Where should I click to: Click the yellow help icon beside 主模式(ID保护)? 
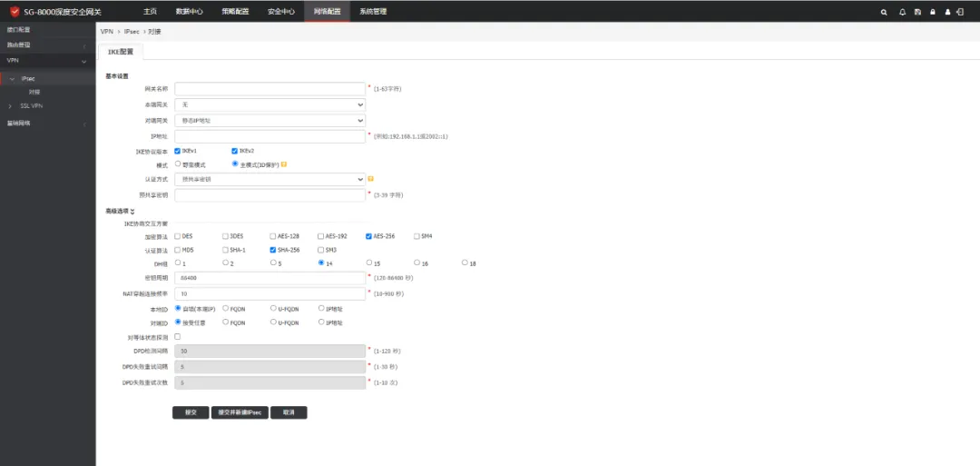point(284,164)
